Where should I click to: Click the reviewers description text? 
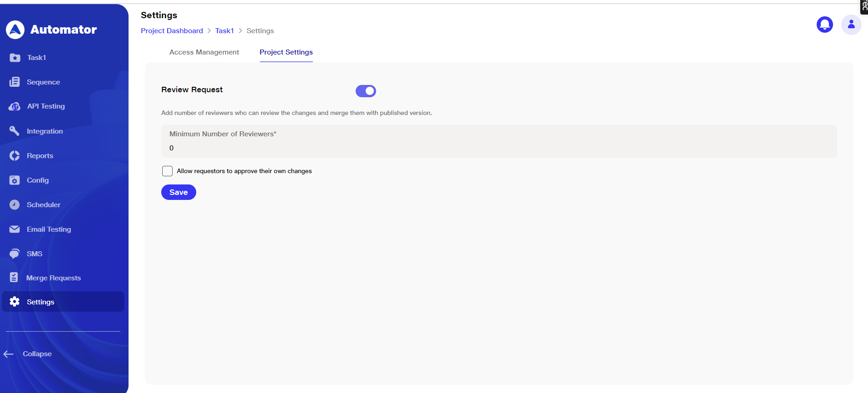click(297, 113)
